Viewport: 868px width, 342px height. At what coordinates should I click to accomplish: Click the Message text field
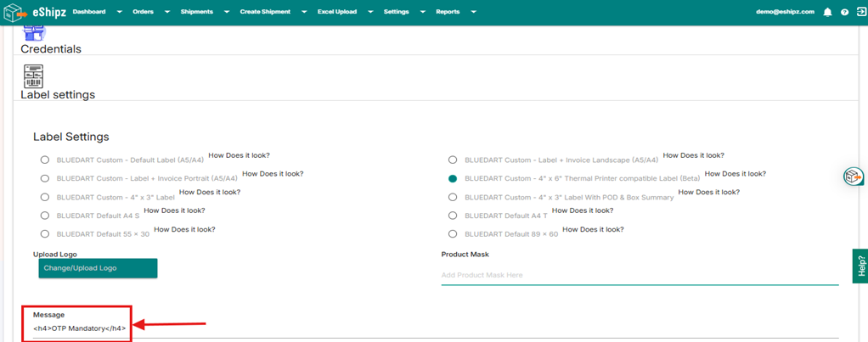pyautogui.click(x=436, y=328)
